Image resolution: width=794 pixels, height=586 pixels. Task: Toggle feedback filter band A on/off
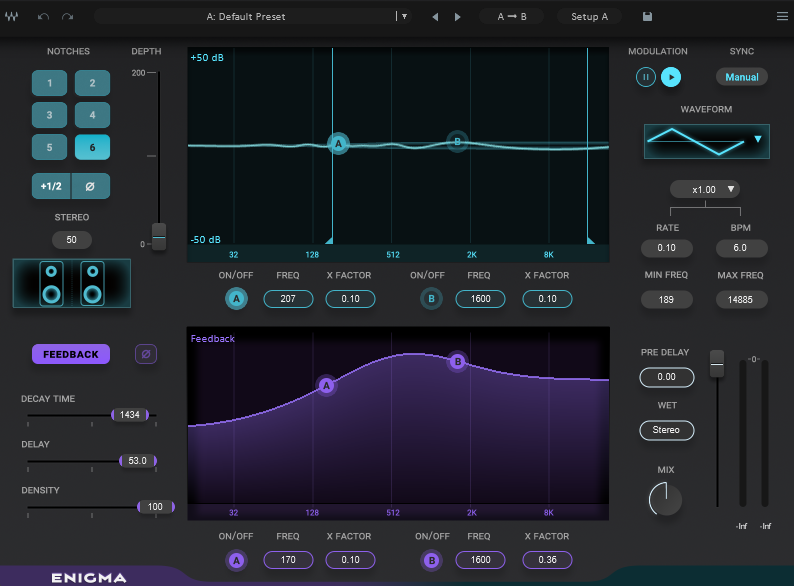(236, 560)
